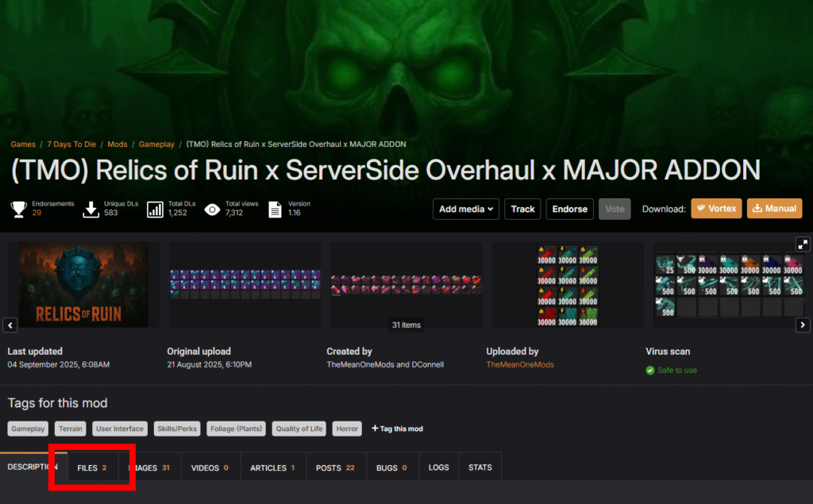Open the Add media dropdown
813x504 pixels.
coord(465,209)
